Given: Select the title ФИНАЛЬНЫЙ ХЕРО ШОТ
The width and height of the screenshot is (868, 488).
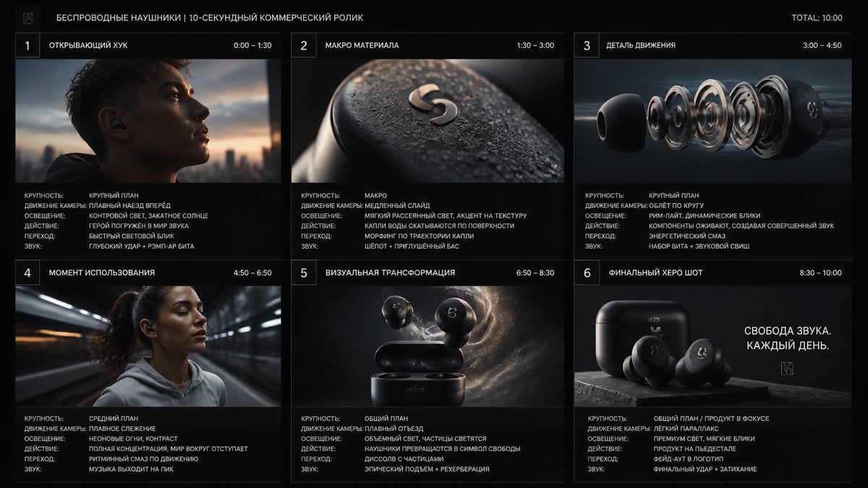Looking at the screenshot, I should (x=655, y=273).
